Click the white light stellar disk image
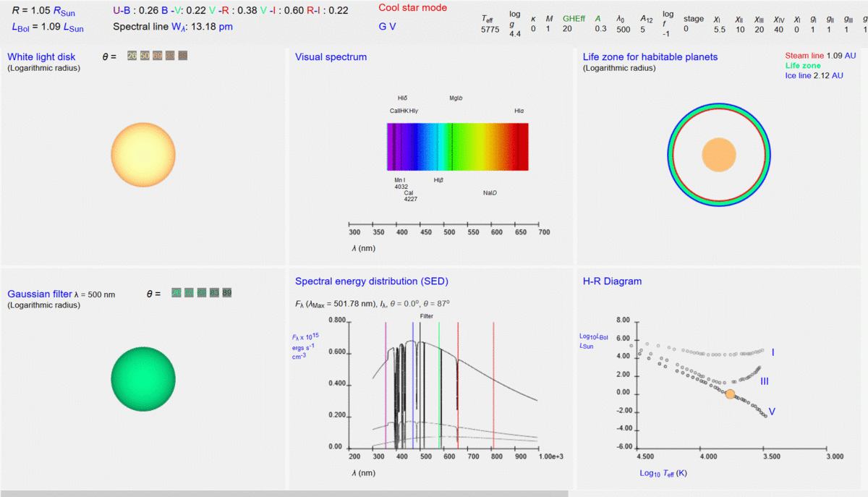 click(x=143, y=154)
